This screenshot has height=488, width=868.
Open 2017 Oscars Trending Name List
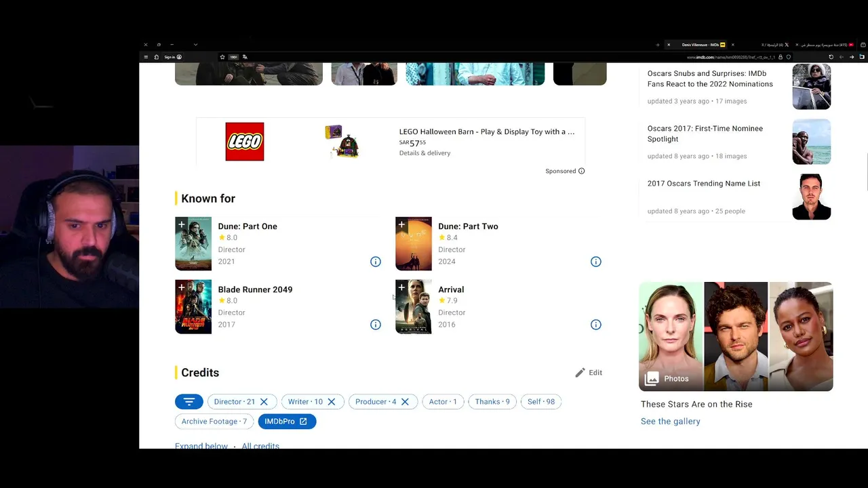(x=704, y=184)
